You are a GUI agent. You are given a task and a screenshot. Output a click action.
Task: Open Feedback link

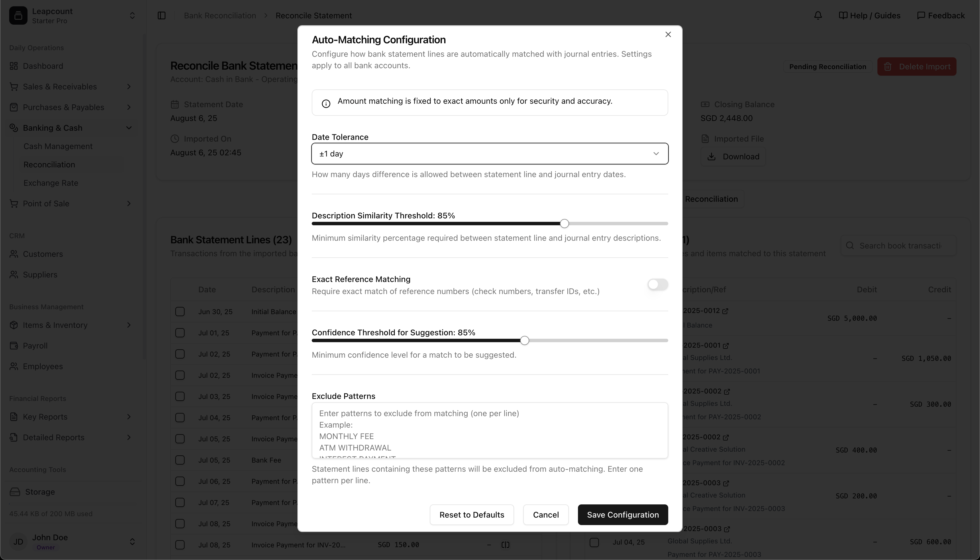[x=941, y=15]
